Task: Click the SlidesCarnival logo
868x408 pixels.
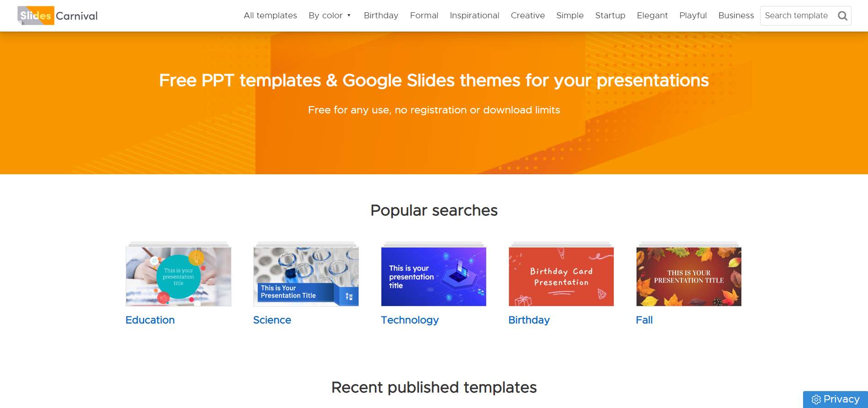Action: point(58,16)
